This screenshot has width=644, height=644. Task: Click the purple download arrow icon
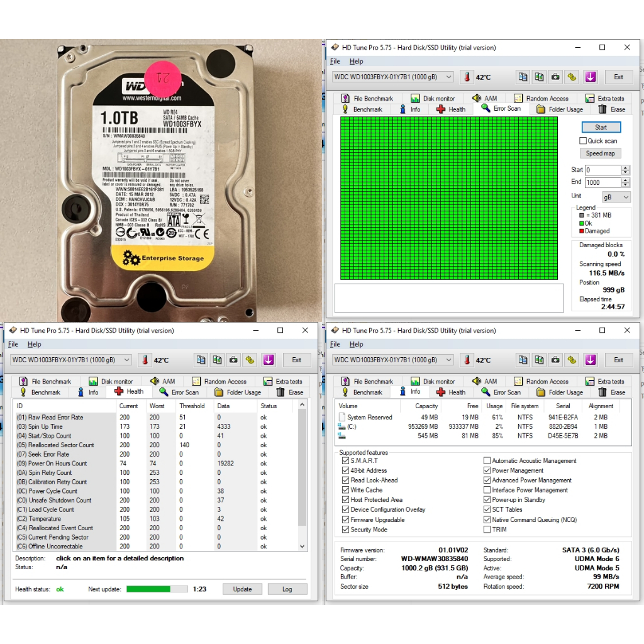590,77
